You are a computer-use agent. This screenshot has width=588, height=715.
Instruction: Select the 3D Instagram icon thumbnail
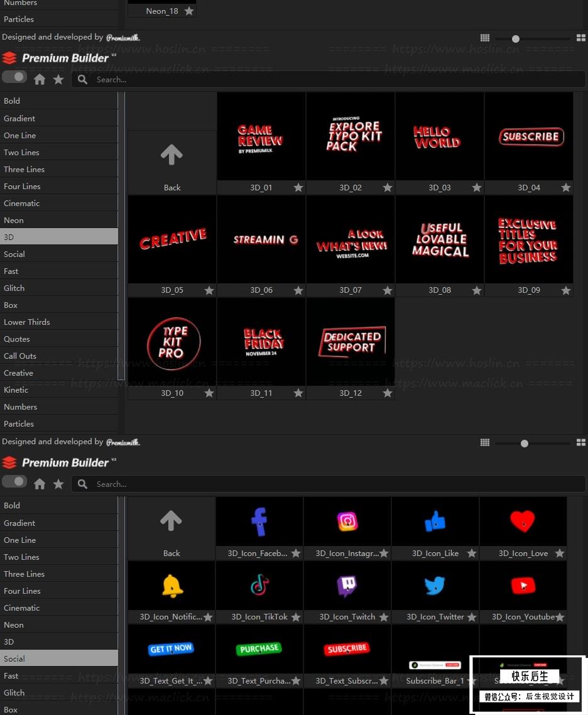347,521
